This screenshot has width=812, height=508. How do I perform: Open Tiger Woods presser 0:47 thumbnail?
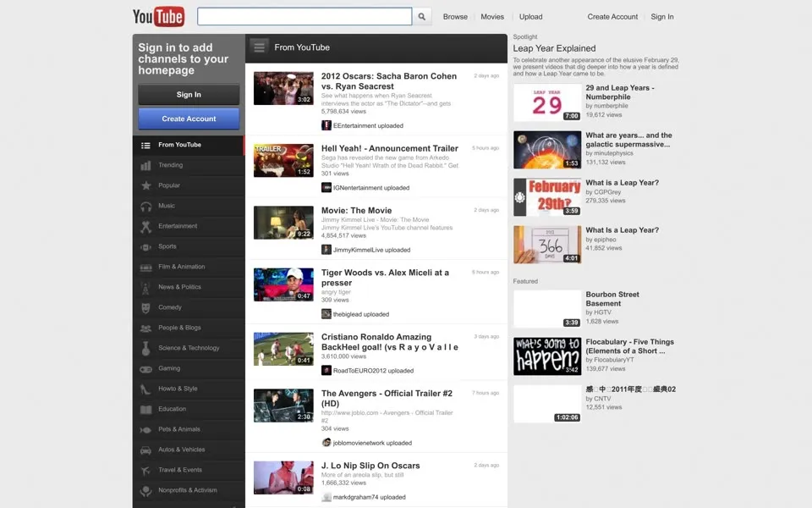click(x=283, y=284)
